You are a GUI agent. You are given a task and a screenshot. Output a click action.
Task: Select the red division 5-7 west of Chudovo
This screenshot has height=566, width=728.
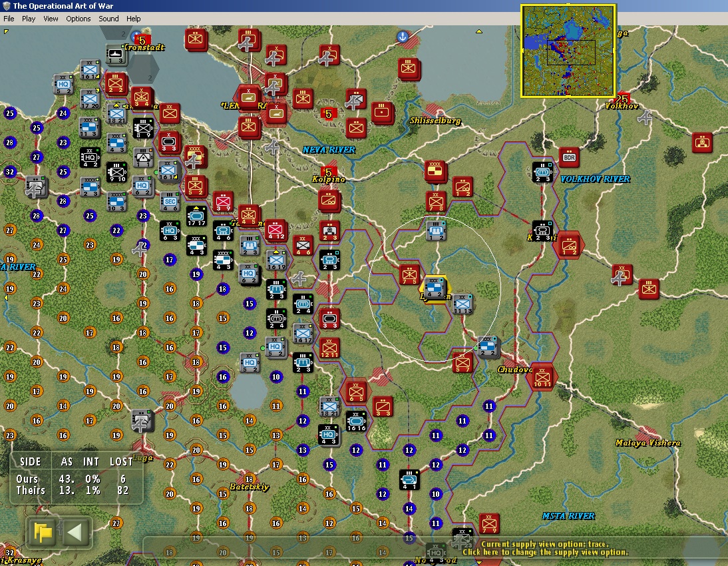pos(462,362)
